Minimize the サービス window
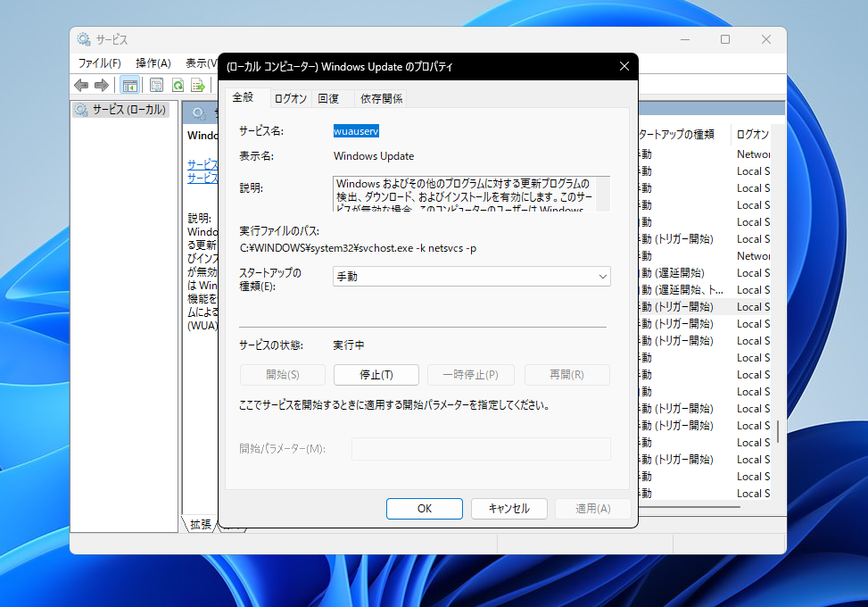Viewport: 868px width, 607px height. tap(685, 40)
